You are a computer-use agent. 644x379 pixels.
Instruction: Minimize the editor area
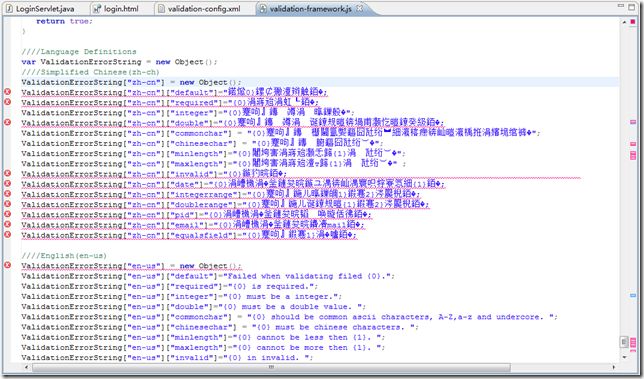(621, 6)
